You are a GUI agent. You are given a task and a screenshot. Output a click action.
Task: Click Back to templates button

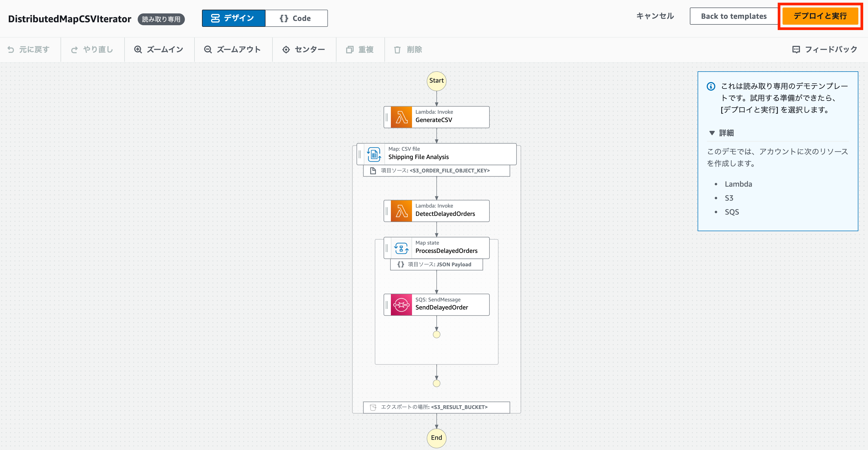733,16
